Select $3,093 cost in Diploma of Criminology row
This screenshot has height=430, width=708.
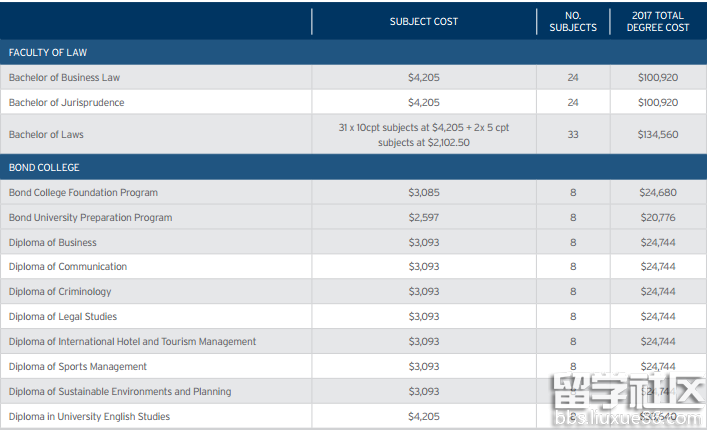pyautogui.click(x=424, y=291)
